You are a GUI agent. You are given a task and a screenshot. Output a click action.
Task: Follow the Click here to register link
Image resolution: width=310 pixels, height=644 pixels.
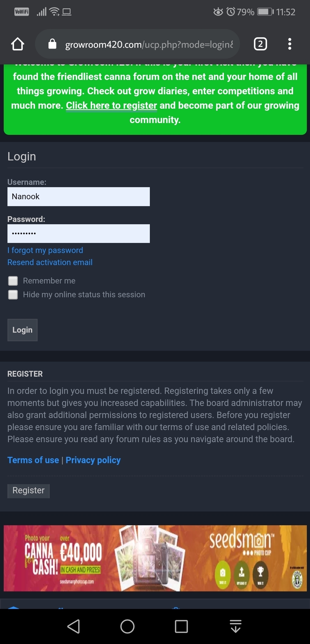(x=111, y=106)
